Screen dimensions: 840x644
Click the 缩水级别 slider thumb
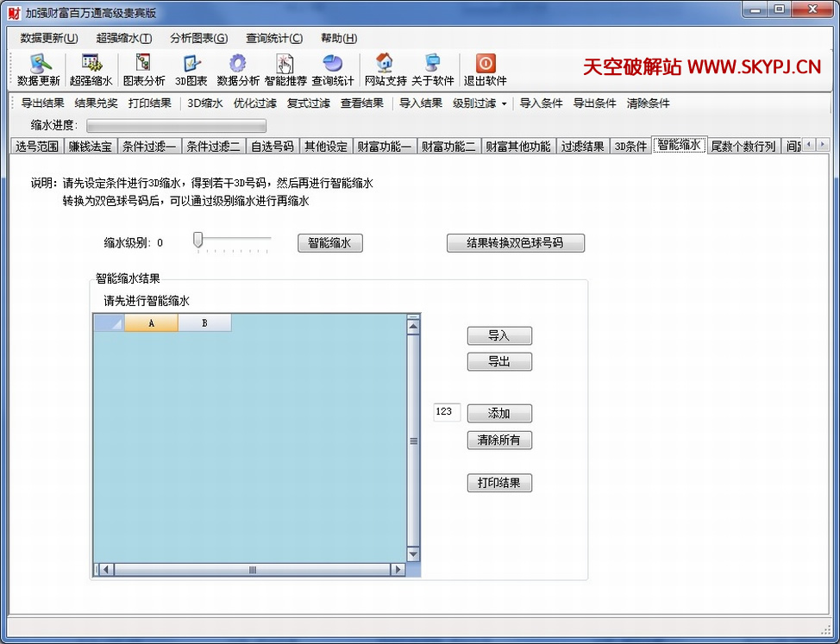tap(197, 241)
